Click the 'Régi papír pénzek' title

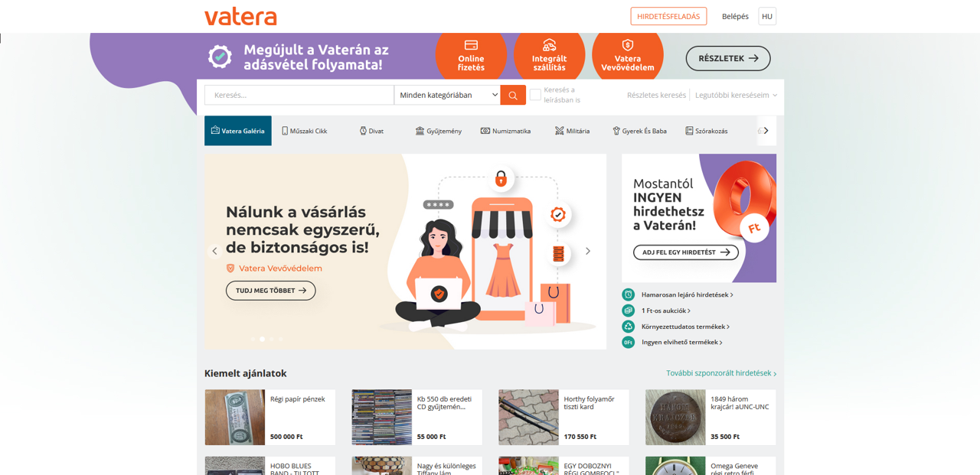(x=298, y=399)
